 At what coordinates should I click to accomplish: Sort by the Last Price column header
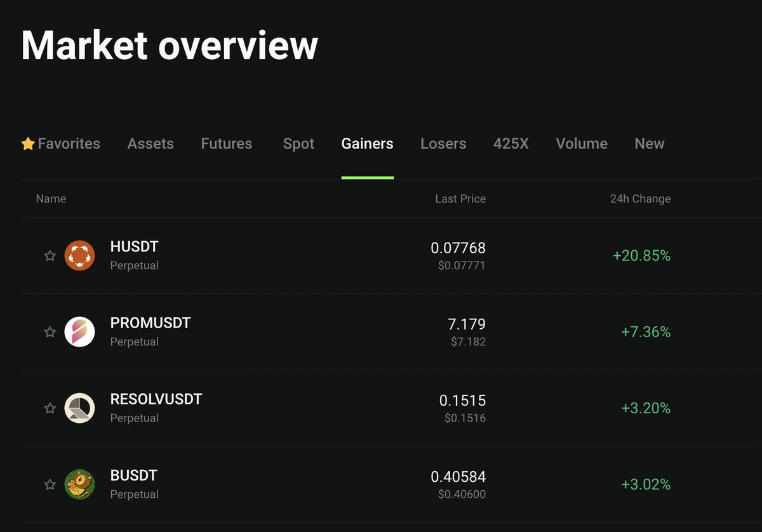460,199
